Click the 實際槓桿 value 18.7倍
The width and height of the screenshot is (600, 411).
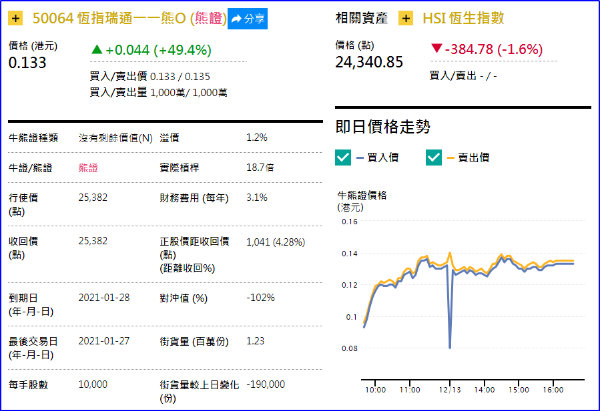click(260, 167)
